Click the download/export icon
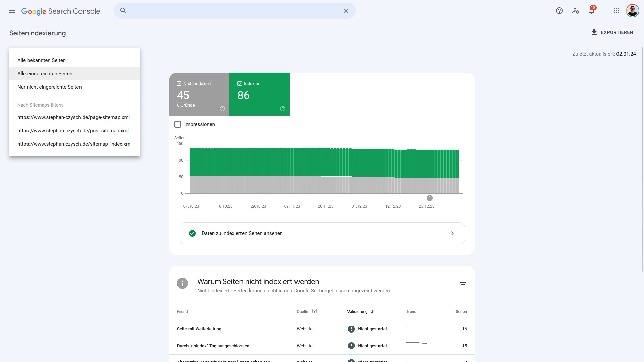Screen dimensions: 644x362 (x=594, y=32)
